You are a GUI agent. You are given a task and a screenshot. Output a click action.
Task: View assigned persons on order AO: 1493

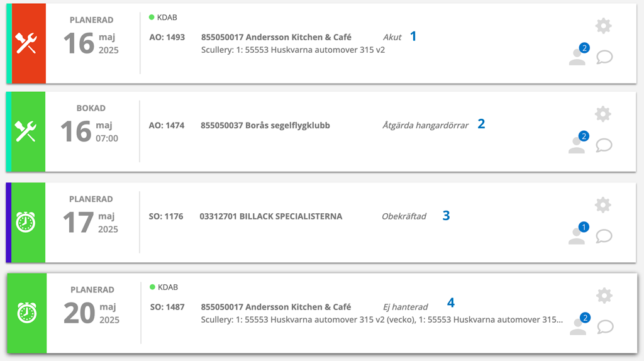point(579,54)
